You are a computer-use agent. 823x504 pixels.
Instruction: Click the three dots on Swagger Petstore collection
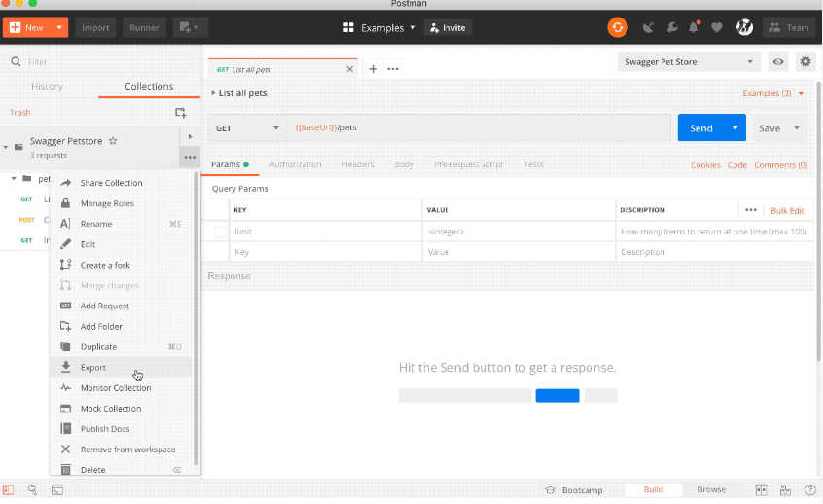pos(190,157)
